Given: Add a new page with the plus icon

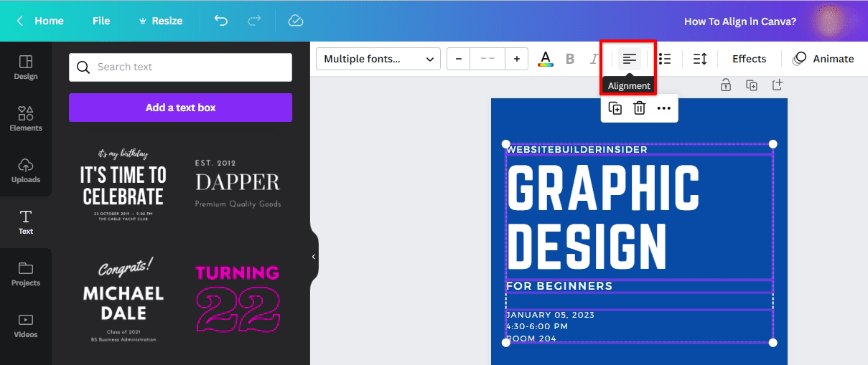Looking at the screenshot, I should (x=777, y=85).
